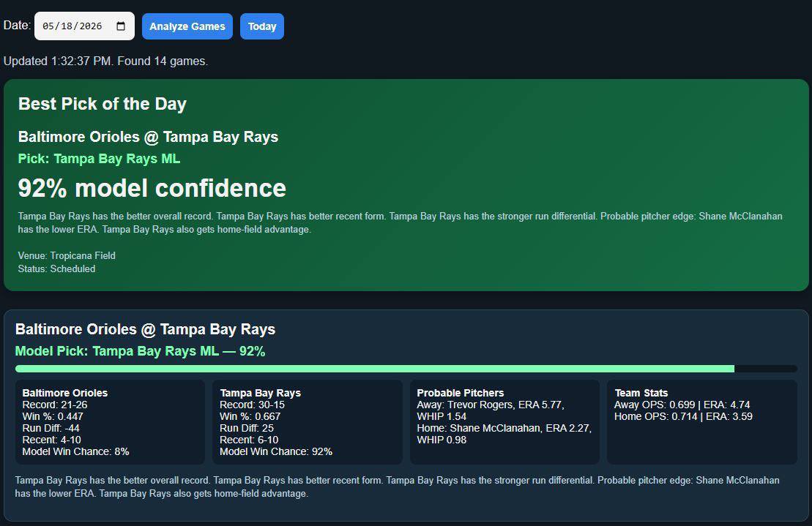Click 'Away: Trevor Rogers, ERA 5.77' line
The height and width of the screenshot is (526, 812).
[x=491, y=405]
